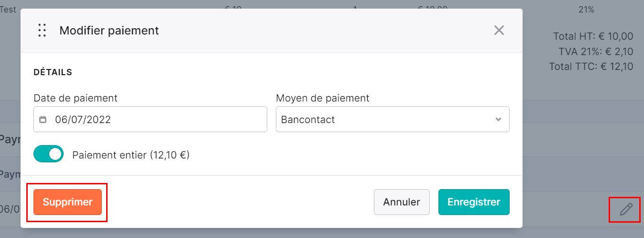Click the calendar icon in the date field
Image resolution: width=644 pixels, height=238 pixels.
pyautogui.click(x=43, y=119)
